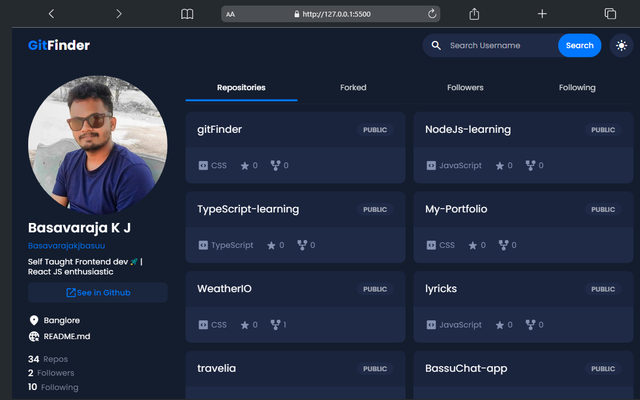Click the magnifier icon in the search bar
Viewport: 640px width, 400px height.
tap(436, 45)
